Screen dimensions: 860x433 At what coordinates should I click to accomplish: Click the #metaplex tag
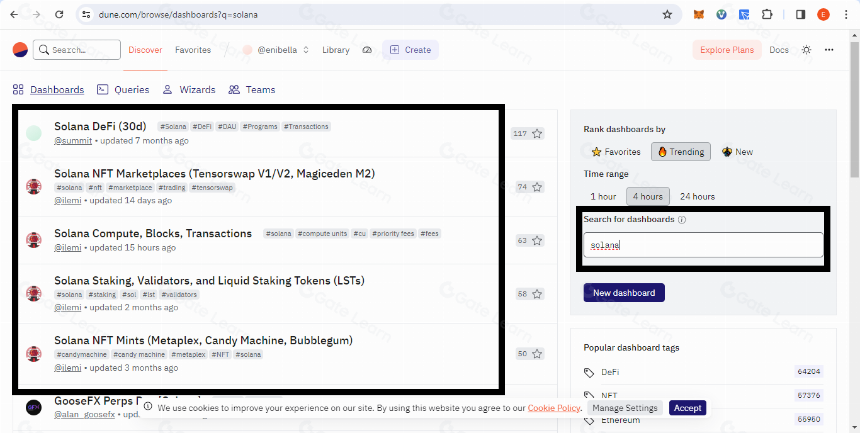click(x=188, y=355)
